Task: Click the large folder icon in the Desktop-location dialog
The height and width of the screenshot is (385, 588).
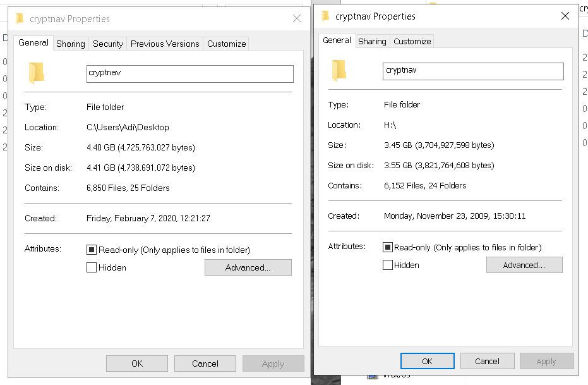Action: coord(36,73)
